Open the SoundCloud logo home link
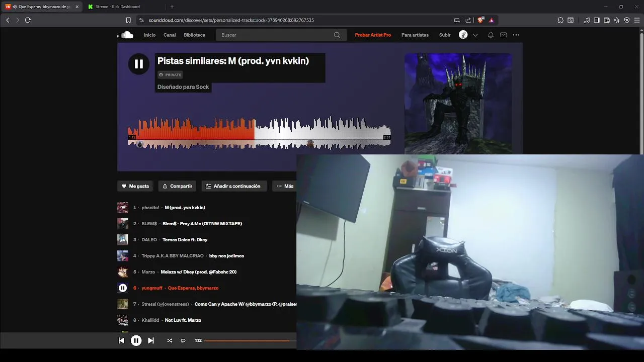The width and height of the screenshot is (644, 362). [x=125, y=35]
